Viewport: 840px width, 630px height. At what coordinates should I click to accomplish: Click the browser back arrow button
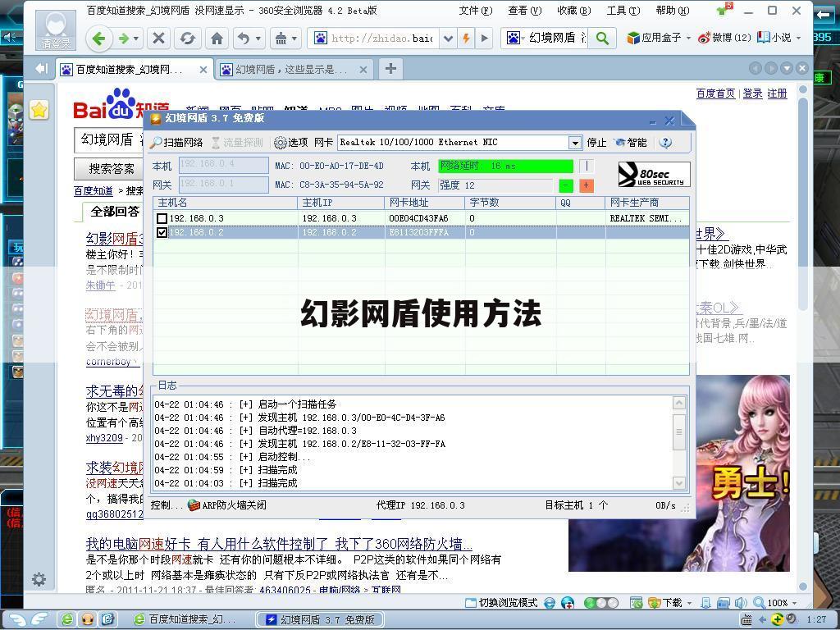98,39
